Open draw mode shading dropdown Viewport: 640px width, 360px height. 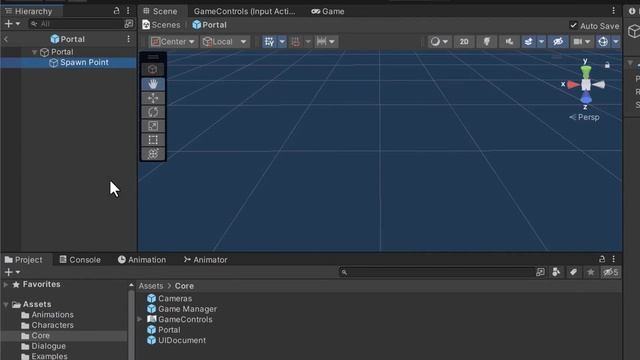(440, 42)
